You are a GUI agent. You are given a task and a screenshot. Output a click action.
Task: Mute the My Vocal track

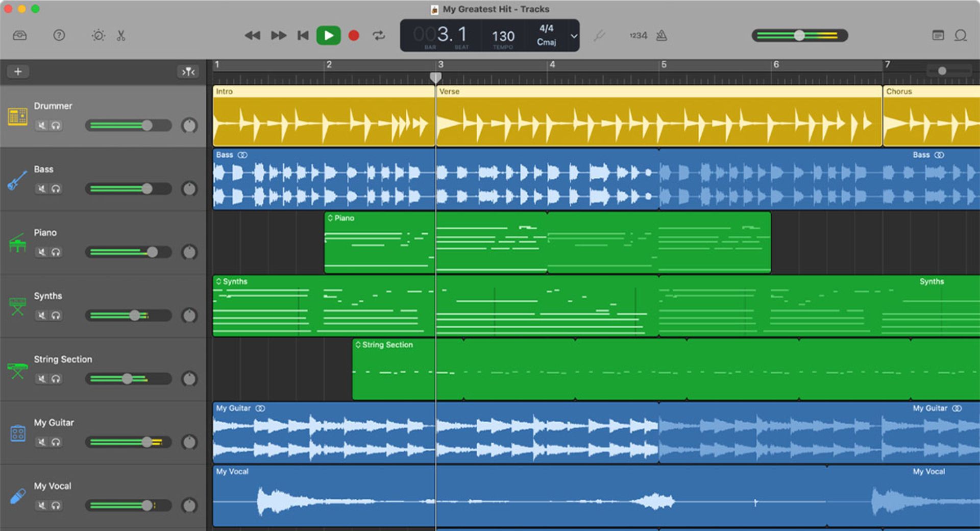(42, 505)
